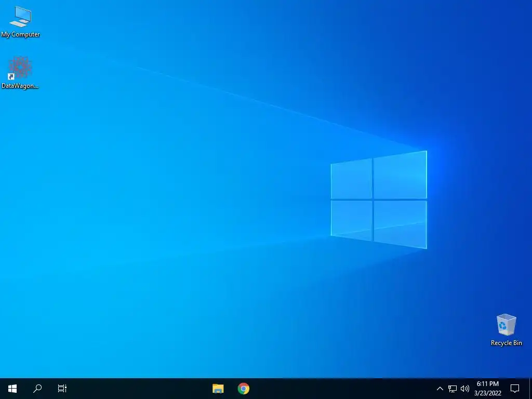Open the Action Center notifications icon

tap(515, 389)
